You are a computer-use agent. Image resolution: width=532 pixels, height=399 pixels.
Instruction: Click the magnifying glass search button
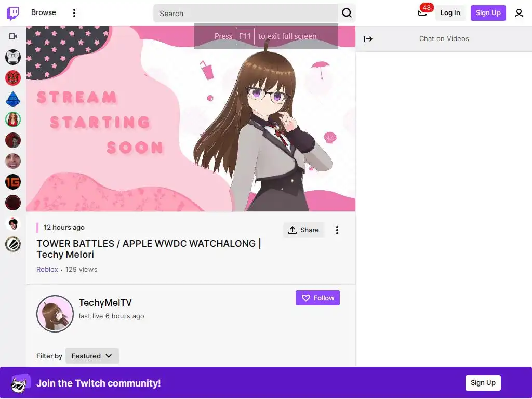click(347, 13)
